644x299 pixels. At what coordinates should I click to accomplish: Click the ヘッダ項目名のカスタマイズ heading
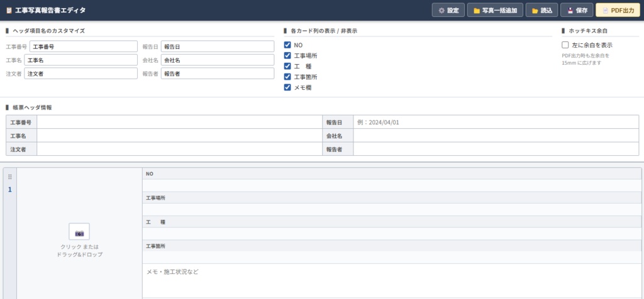click(49, 31)
